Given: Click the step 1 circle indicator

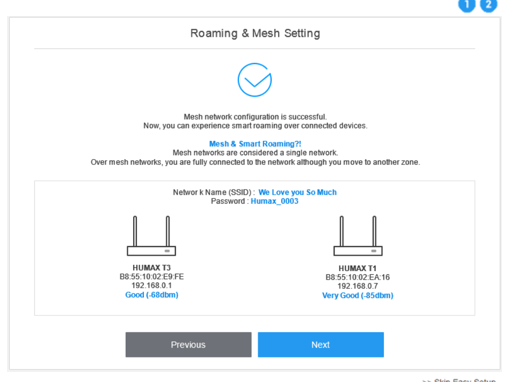Looking at the screenshot, I should tap(467, 5).
